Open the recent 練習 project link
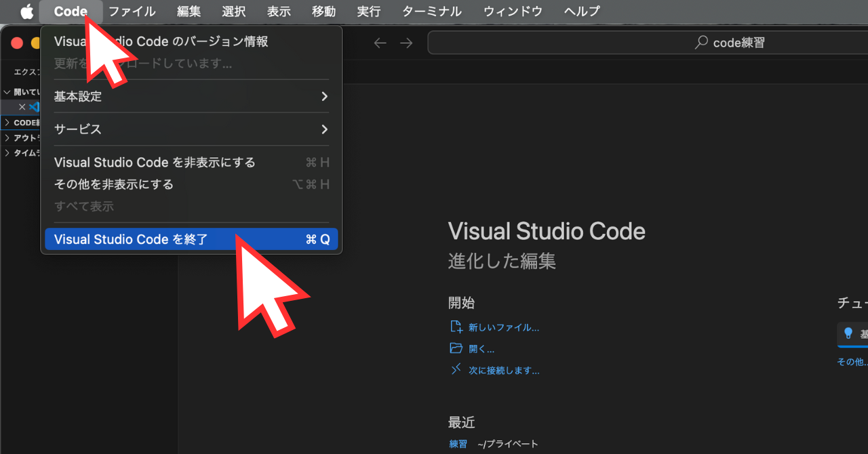The height and width of the screenshot is (454, 868). point(458,444)
